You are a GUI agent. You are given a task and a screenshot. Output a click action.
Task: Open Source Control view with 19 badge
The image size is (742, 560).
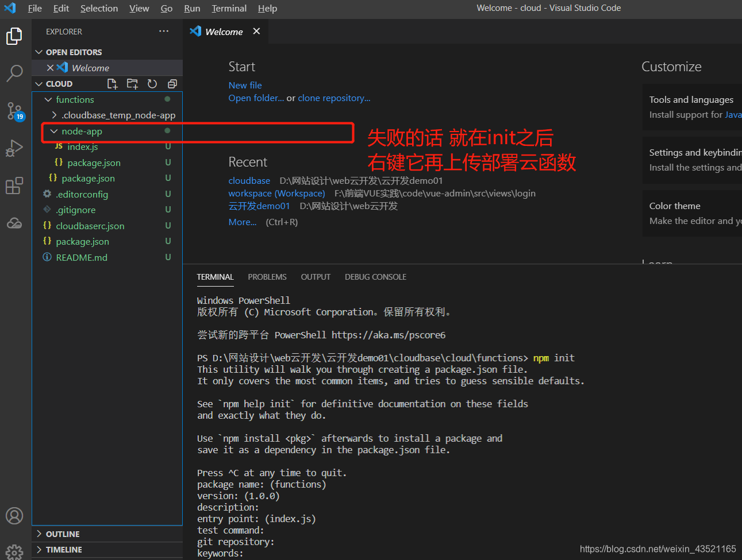[x=14, y=111]
